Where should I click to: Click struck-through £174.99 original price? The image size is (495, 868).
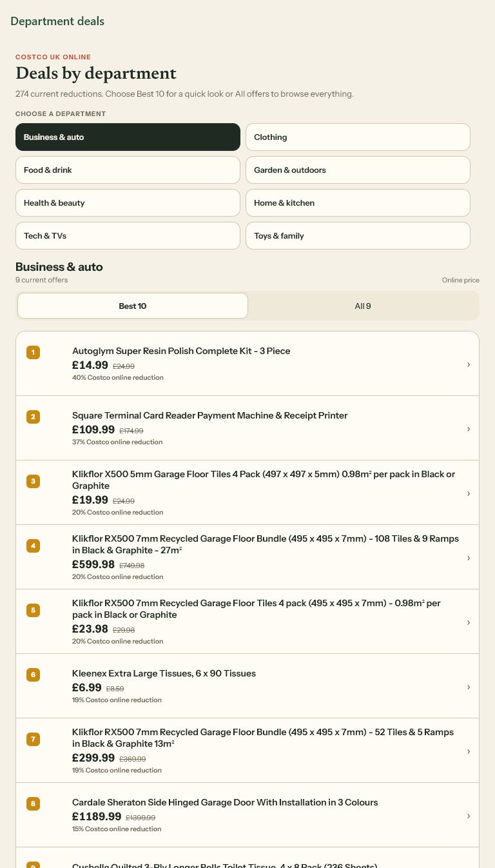pyautogui.click(x=131, y=431)
